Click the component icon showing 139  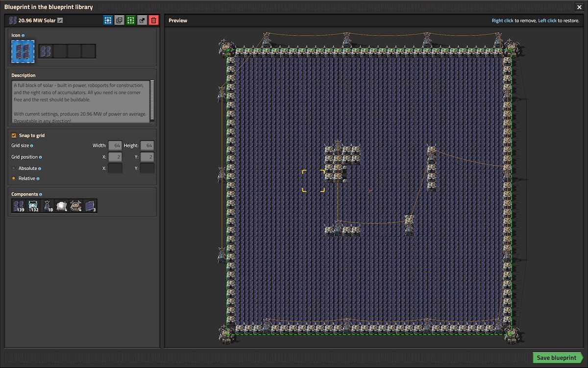tap(19, 206)
